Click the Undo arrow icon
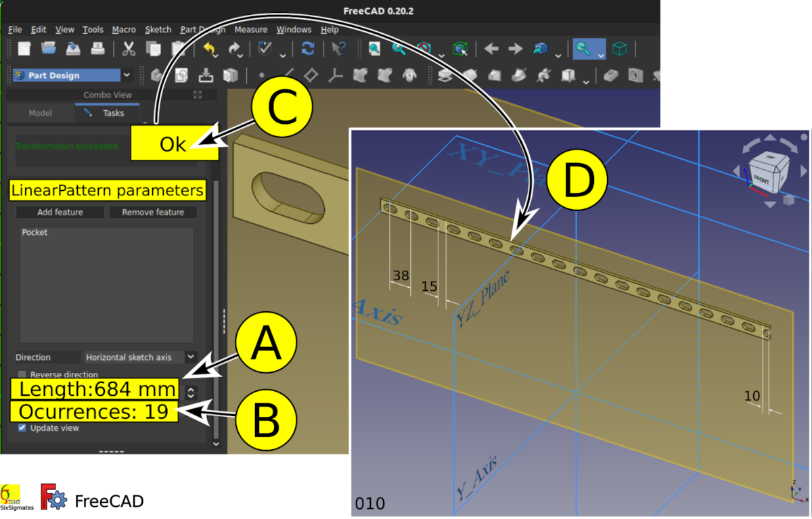The image size is (812, 519). pos(210,49)
